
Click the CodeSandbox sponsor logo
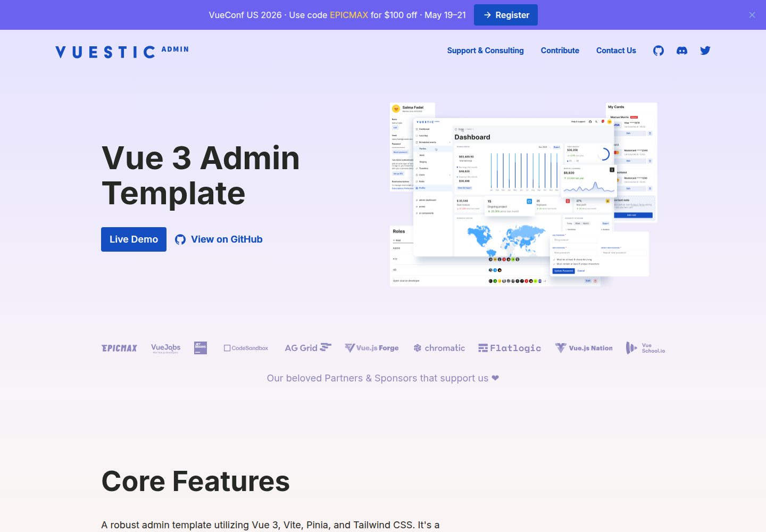pos(246,348)
